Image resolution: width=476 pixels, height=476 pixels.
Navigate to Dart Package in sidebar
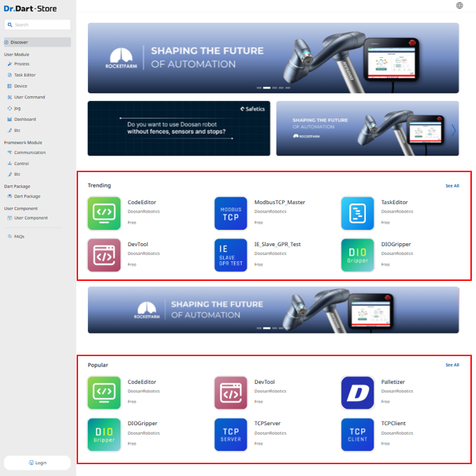27,197
